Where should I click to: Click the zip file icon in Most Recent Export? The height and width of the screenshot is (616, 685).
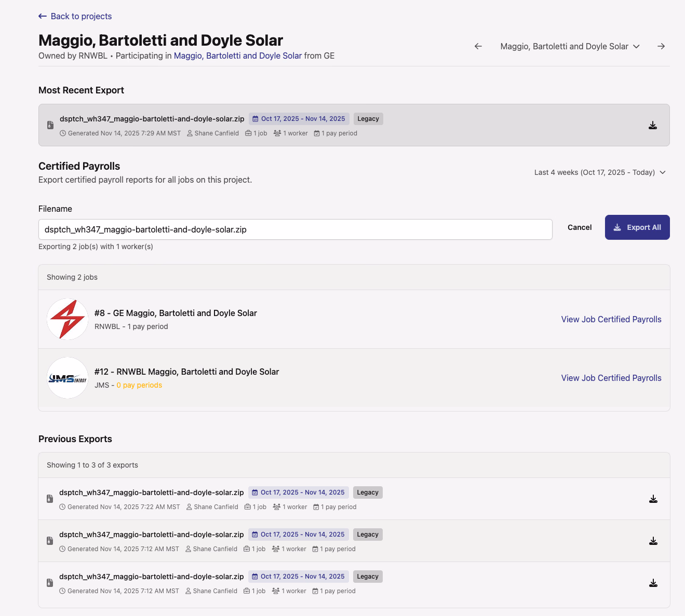pos(50,125)
